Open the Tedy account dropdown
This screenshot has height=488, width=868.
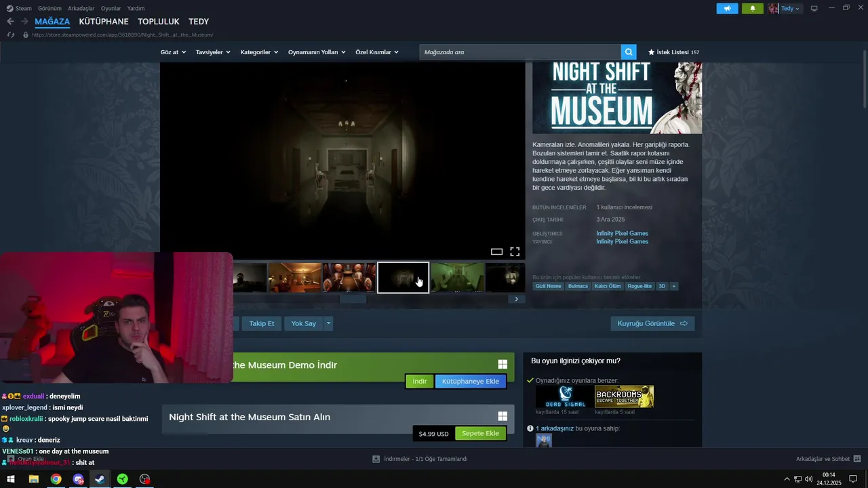tap(790, 9)
